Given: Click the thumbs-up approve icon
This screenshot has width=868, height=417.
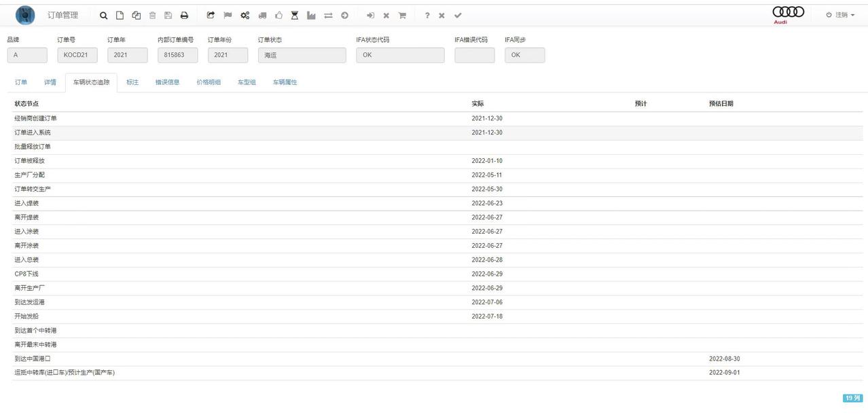Looking at the screenshot, I should click(x=278, y=15).
